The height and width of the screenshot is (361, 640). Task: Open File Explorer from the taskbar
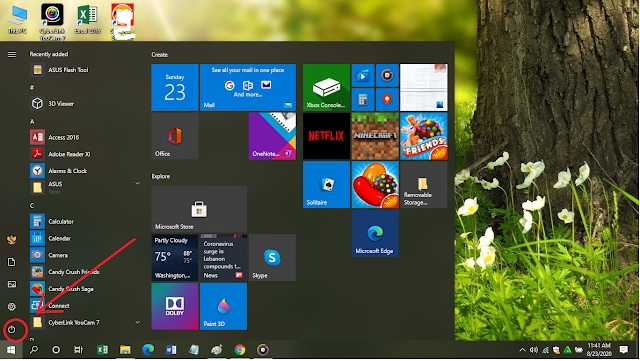point(125,350)
